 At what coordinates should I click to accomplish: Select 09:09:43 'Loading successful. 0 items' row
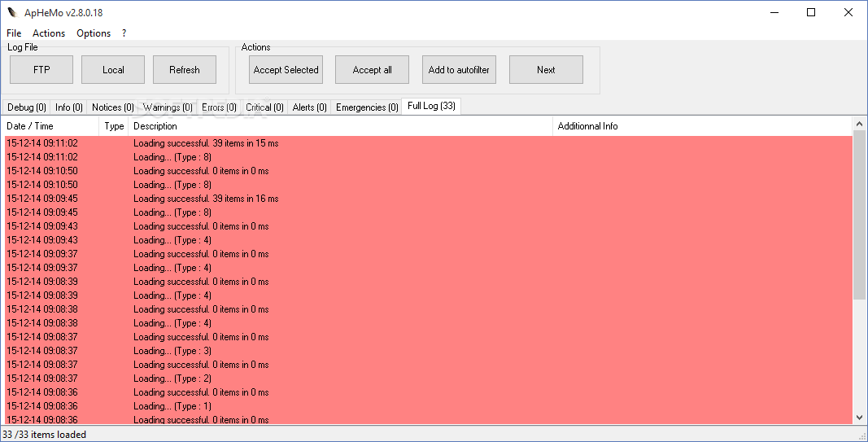pos(429,226)
